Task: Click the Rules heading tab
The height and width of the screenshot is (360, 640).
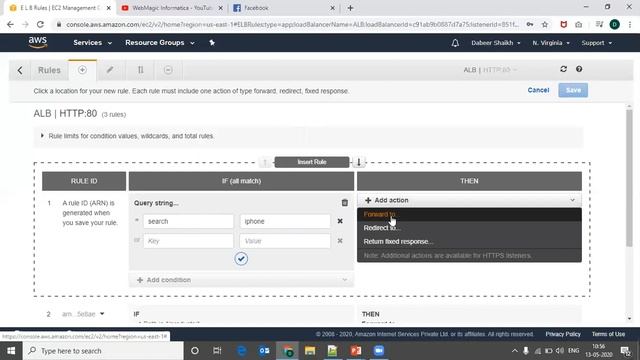Action: tap(49, 70)
